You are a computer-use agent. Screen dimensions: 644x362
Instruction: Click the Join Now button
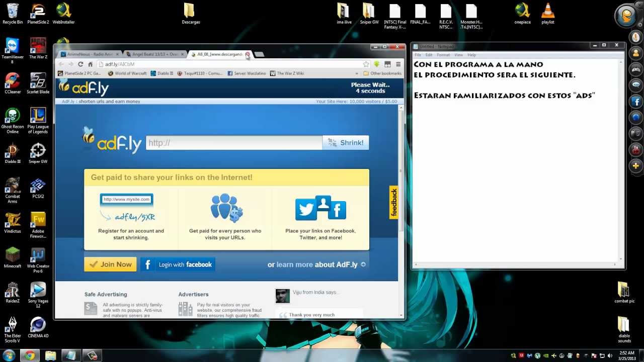point(110,264)
